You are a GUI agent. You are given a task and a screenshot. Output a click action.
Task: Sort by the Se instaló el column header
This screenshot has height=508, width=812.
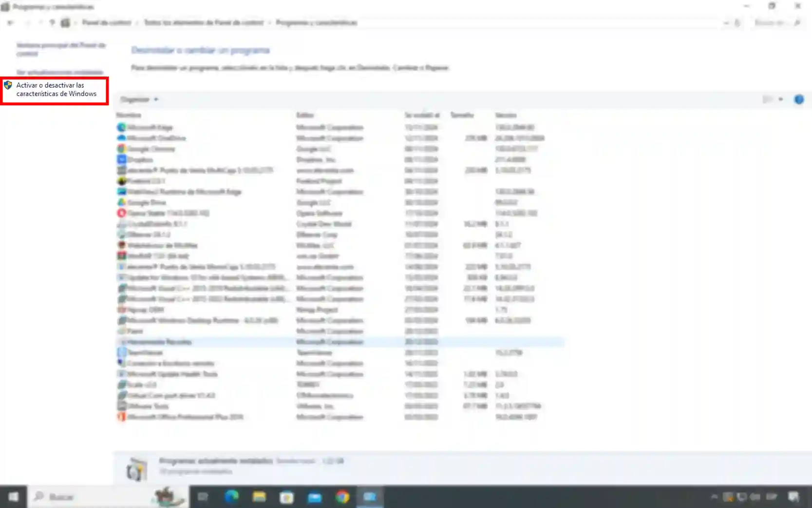tap(422, 115)
